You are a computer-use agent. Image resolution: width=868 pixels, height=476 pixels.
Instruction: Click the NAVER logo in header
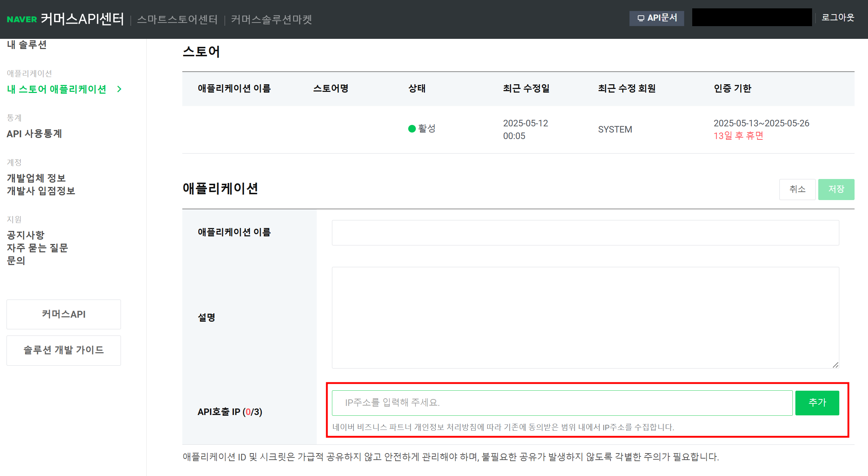pyautogui.click(x=22, y=19)
